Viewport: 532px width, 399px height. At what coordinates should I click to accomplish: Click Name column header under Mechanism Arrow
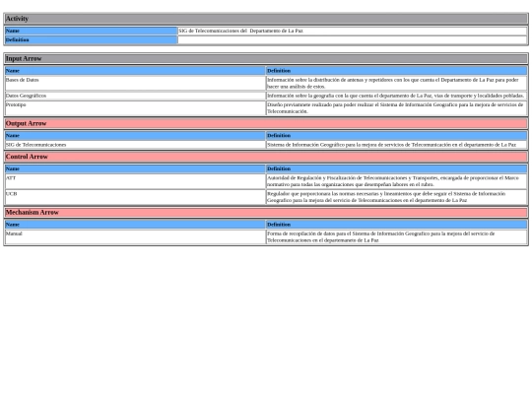click(x=135, y=225)
